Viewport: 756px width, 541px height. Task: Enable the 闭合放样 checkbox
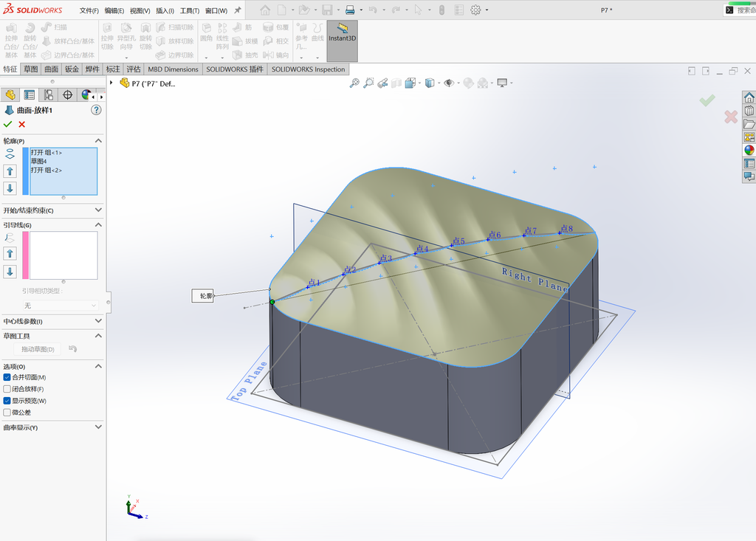7,389
